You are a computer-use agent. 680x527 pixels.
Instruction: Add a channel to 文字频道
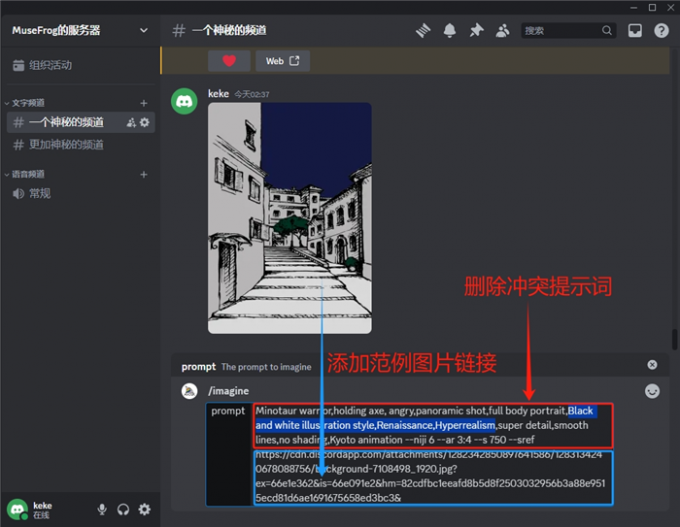pos(144,103)
